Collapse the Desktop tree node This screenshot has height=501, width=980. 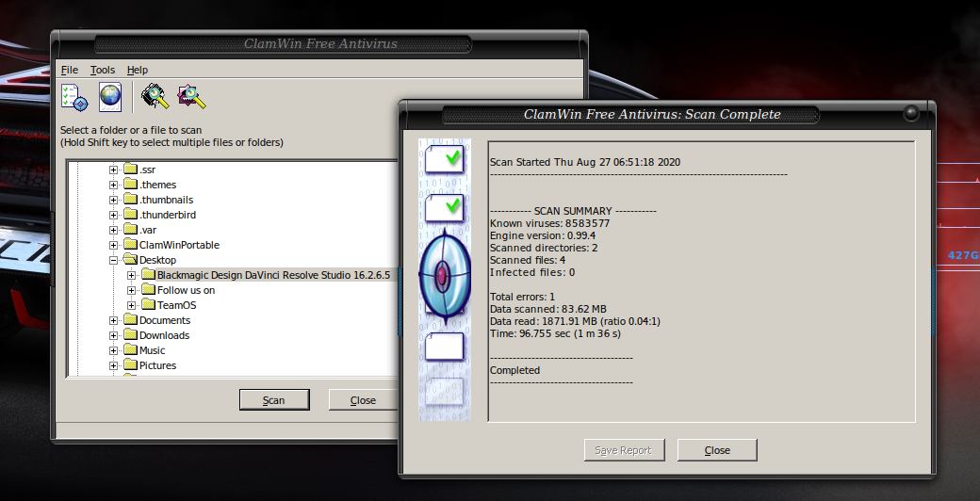[113, 260]
